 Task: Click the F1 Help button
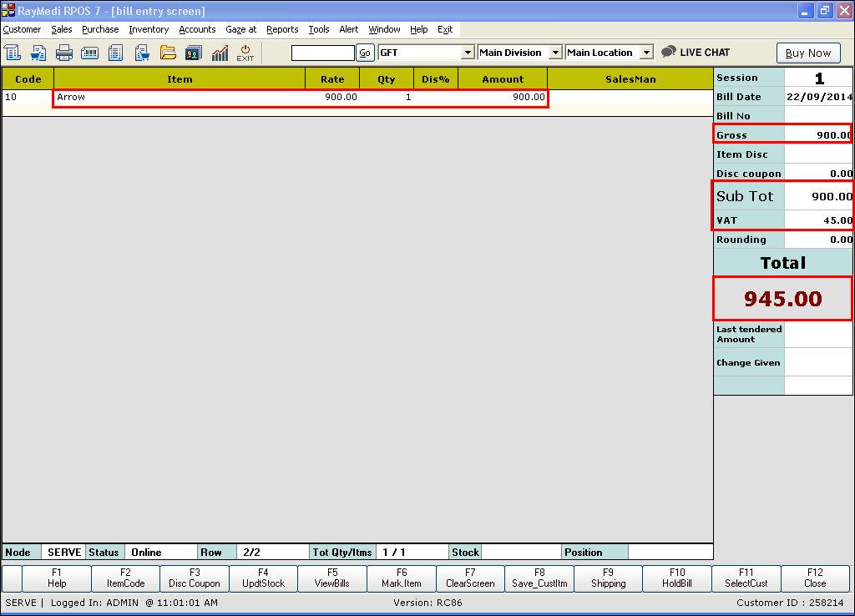57,578
